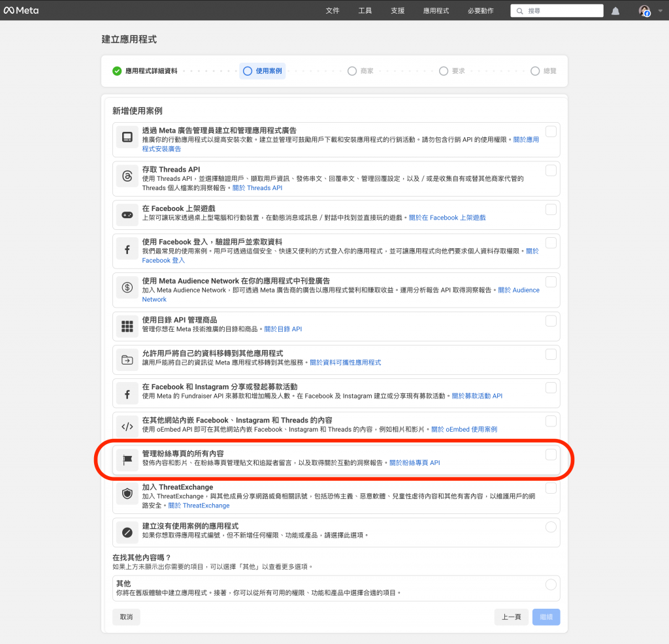Select the 資料移轉到其他應用程式 option
This screenshot has height=644, width=669.
pos(551,355)
